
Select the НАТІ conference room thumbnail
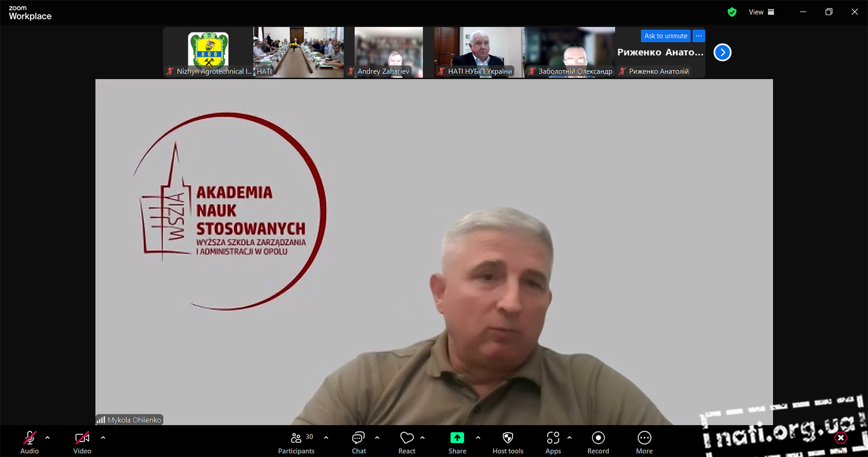click(298, 52)
